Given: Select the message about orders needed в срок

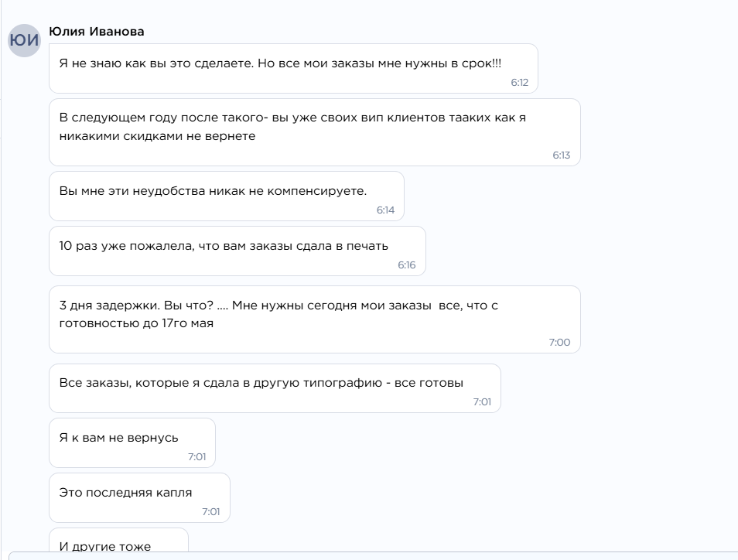Looking at the screenshot, I should [x=293, y=69].
